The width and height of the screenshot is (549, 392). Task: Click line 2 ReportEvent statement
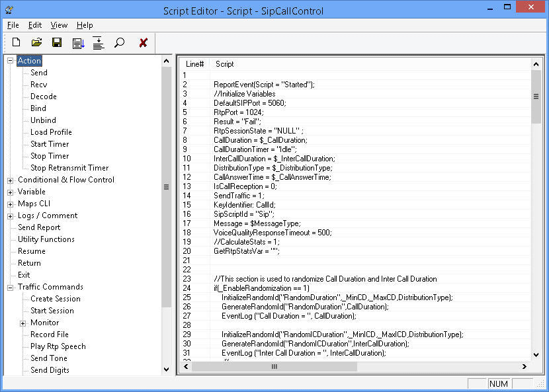[x=264, y=85]
